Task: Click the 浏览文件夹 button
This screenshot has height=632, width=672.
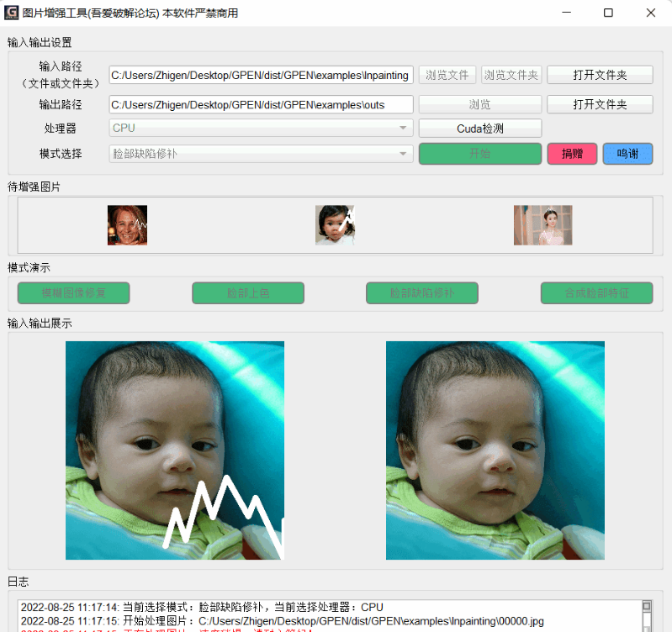Action: (511, 75)
